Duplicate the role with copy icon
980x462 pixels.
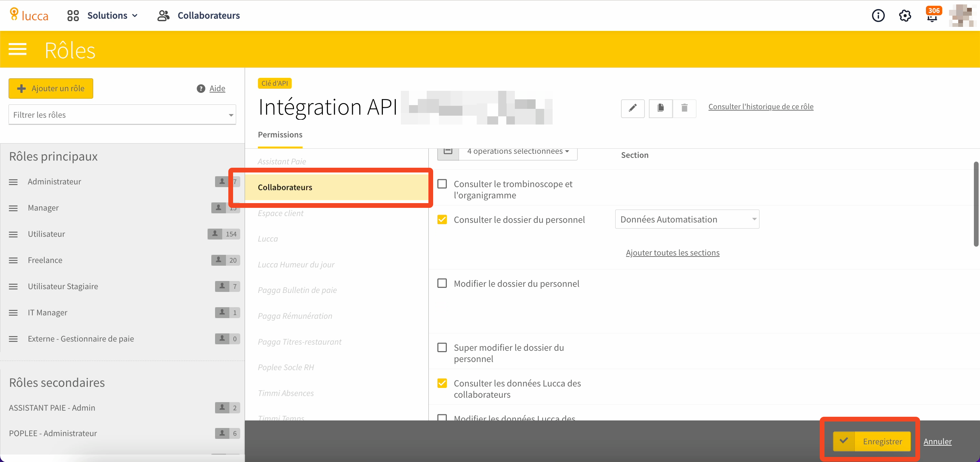[x=661, y=109]
